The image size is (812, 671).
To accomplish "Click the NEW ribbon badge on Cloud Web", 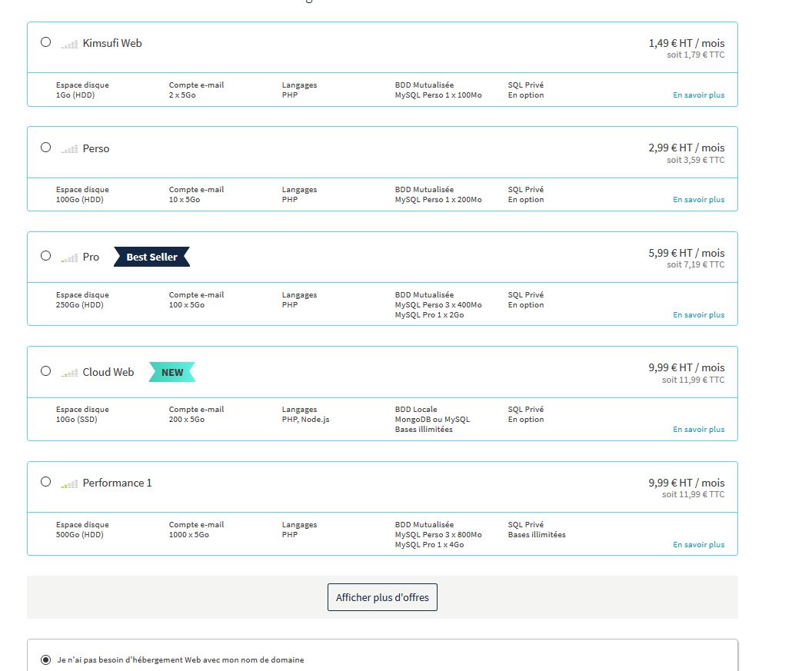I will coord(172,372).
